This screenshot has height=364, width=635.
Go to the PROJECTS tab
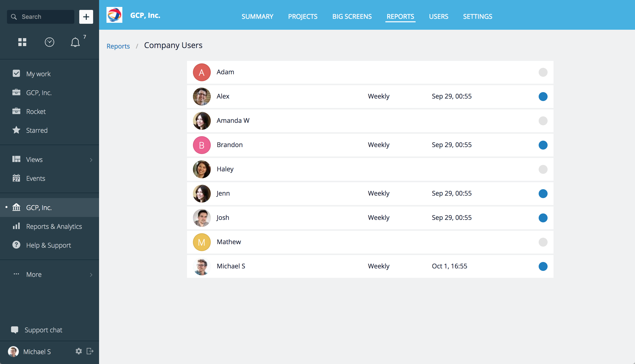pyautogui.click(x=302, y=17)
